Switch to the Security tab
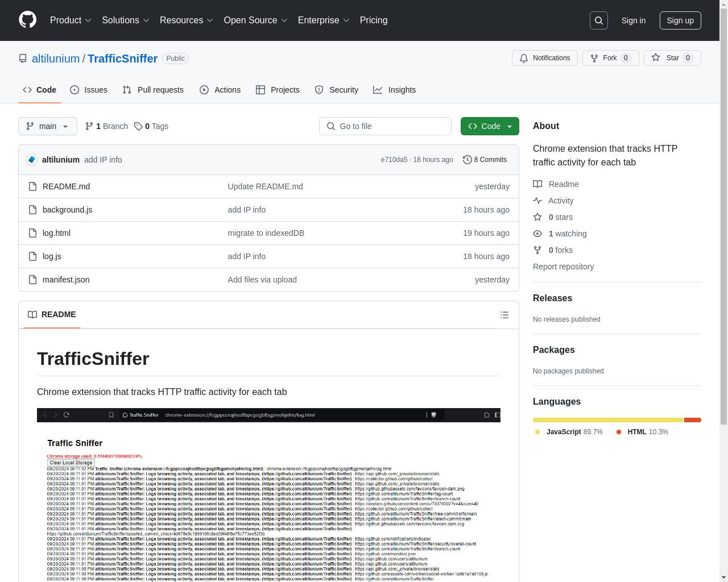728x582 pixels. (337, 90)
